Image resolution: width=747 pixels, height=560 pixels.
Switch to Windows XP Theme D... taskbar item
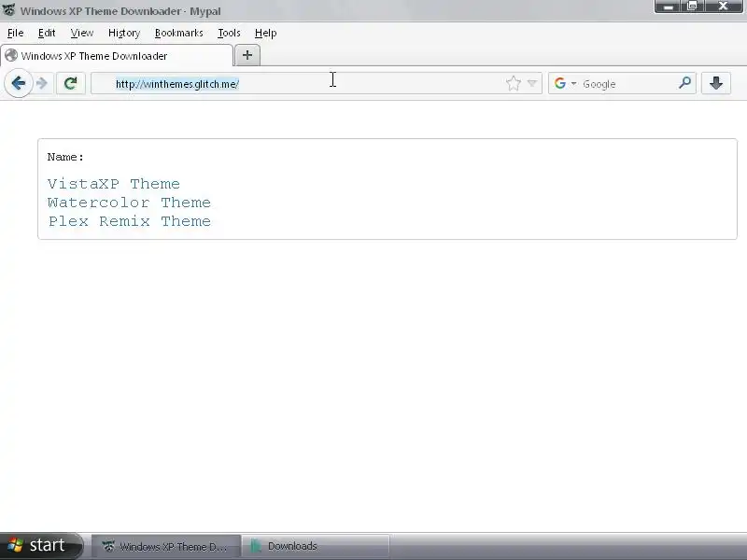point(166,546)
